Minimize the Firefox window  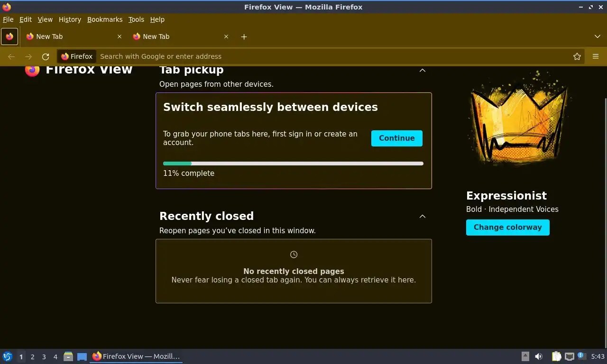tap(581, 7)
